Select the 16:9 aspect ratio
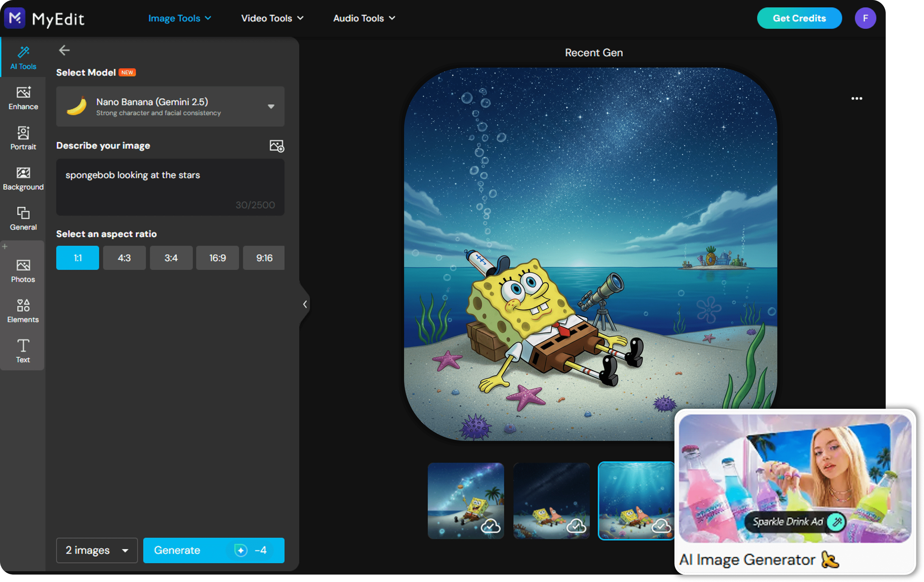Image resolution: width=924 pixels, height=582 pixels. pyautogui.click(x=217, y=258)
